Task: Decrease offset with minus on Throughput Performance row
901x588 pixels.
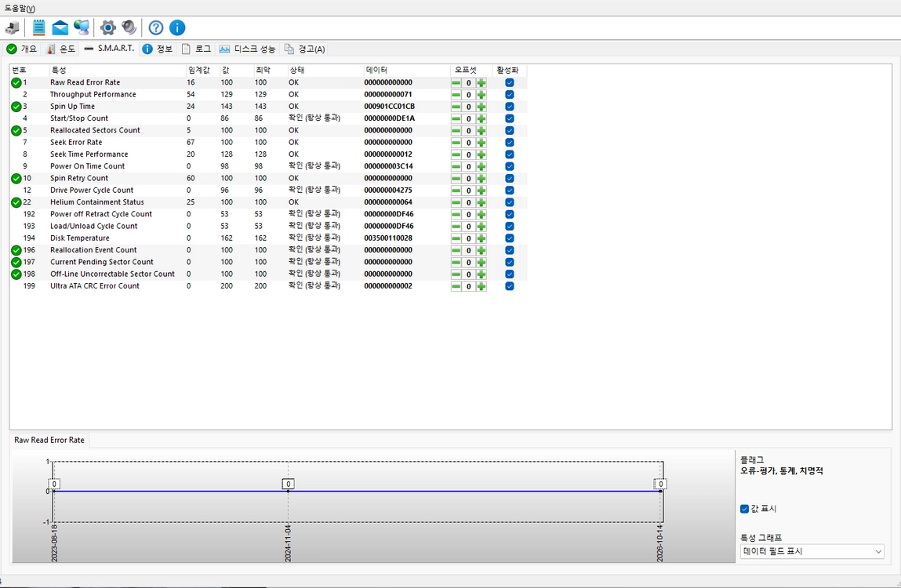Action: click(456, 95)
